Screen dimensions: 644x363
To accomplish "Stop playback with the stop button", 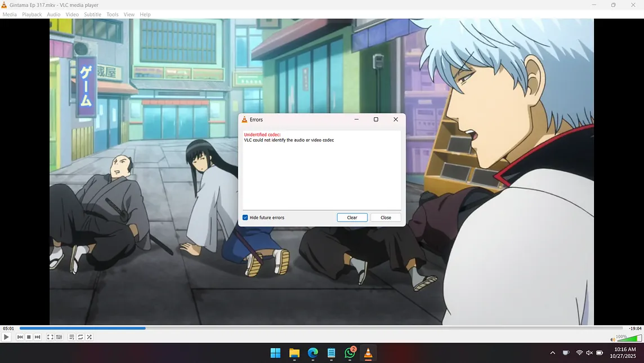I will click(29, 337).
